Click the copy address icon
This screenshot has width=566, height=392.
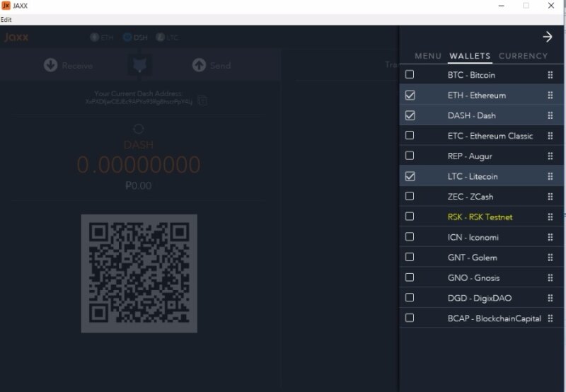click(203, 100)
